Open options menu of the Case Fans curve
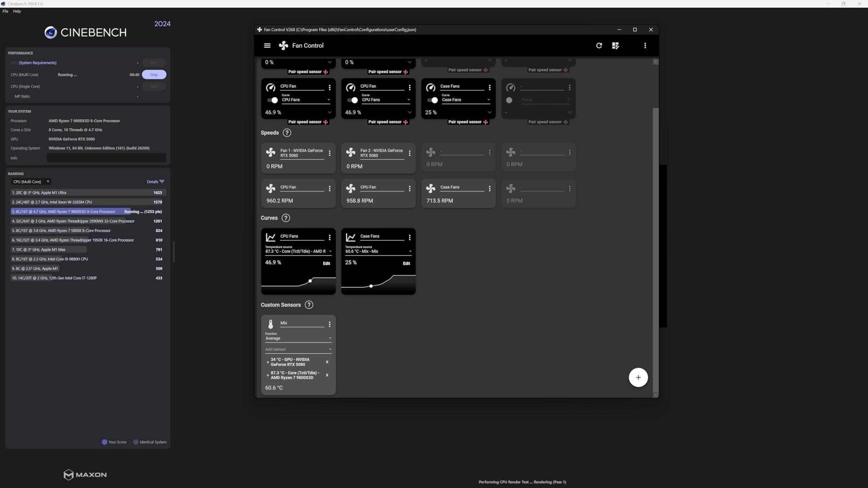868x488 pixels. (410, 238)
